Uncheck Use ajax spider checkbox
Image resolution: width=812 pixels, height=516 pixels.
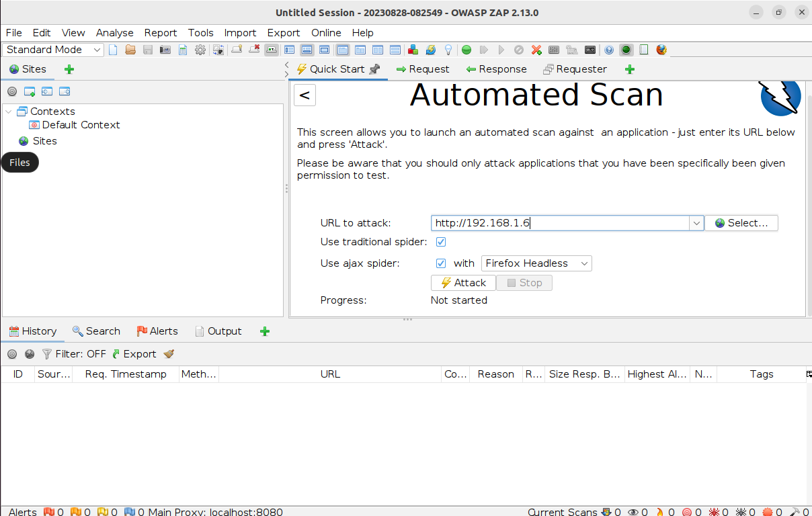tap(441, 263)
